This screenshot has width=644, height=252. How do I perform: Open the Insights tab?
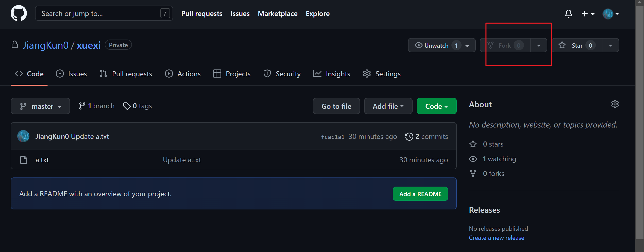tap(332, 74)
